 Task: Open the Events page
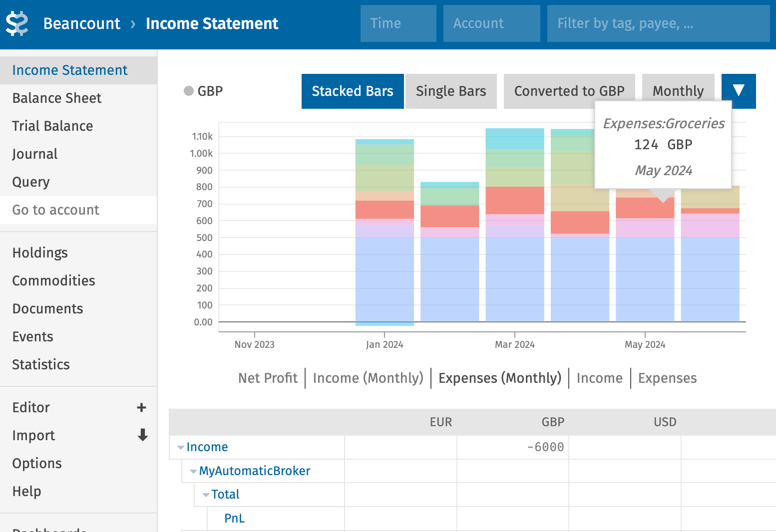78,337
